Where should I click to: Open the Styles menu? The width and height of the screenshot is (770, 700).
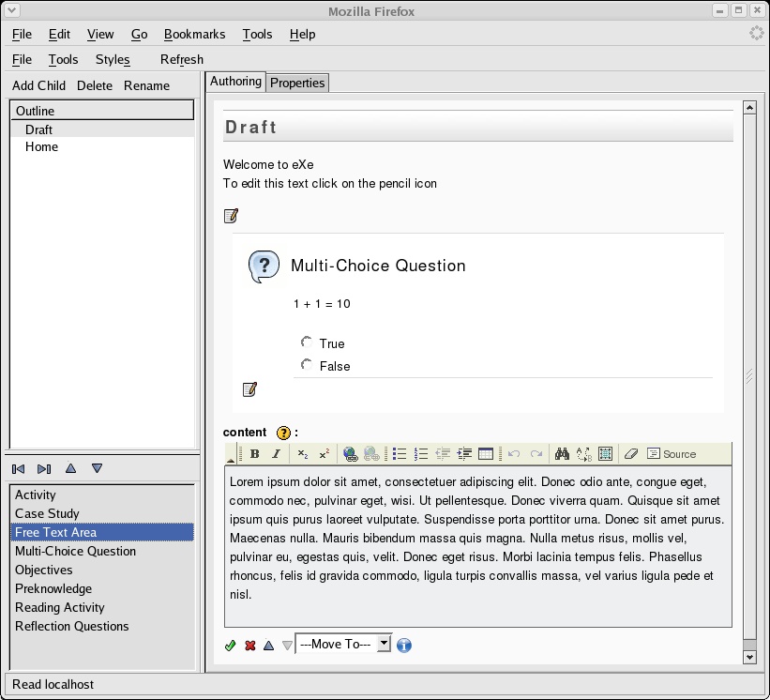point(113,59)
